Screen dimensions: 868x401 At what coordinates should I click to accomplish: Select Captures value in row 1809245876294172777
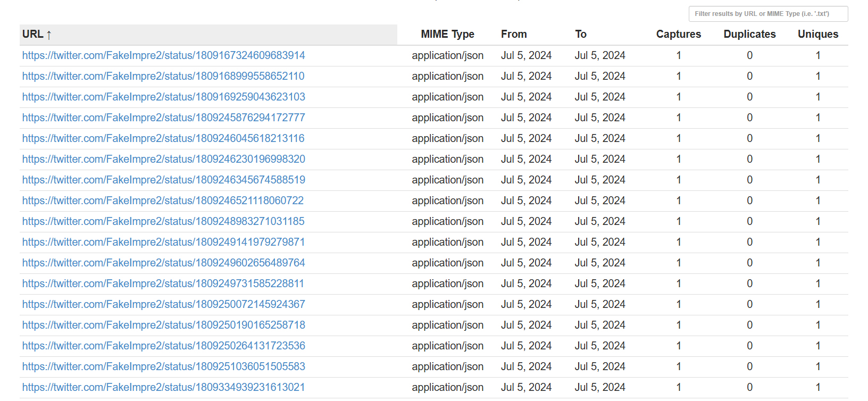[679, 118]
